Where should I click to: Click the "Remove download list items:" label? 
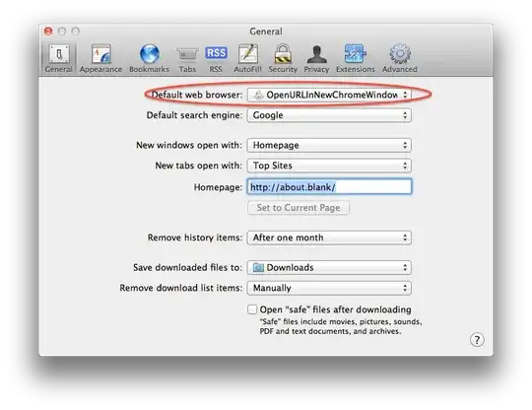tap(181, 288)
